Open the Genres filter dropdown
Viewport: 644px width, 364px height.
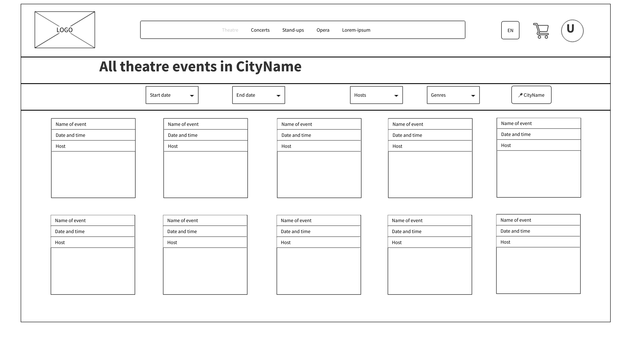tap(453, 95)
